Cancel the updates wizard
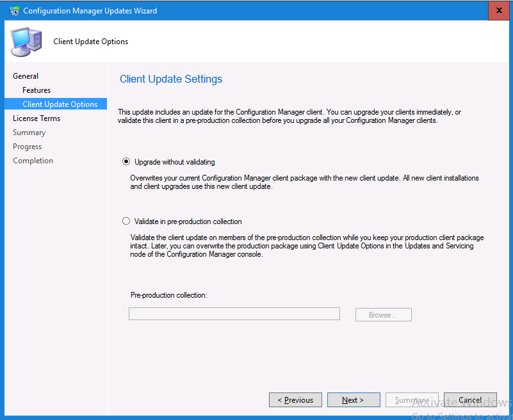The height and width of the screenshot is (420, 513). (x=470, y=400)
